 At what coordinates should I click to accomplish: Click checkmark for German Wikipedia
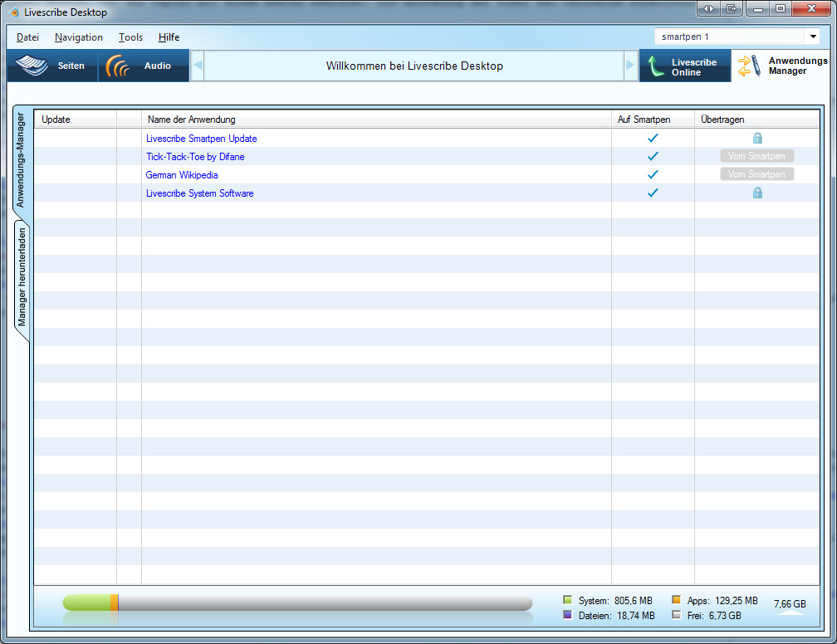coord(653,174)
